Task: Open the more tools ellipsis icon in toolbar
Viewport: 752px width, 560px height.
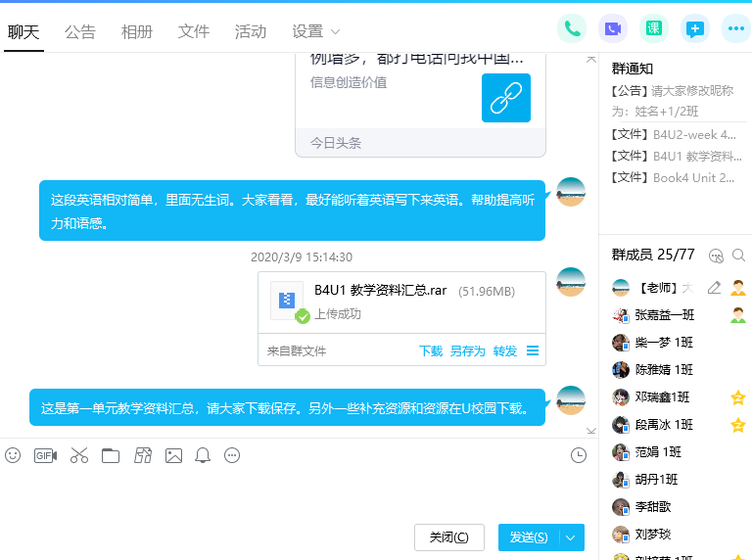Action: [x=232, y=455]
